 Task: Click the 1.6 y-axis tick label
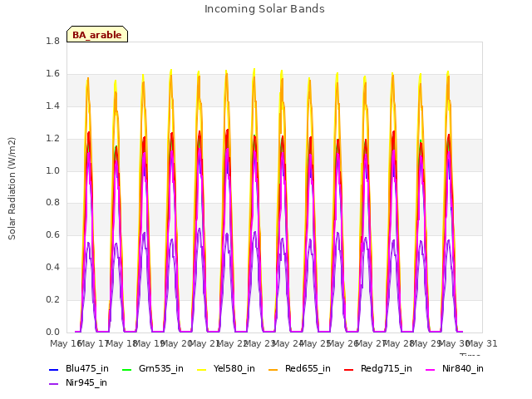coord(52,74)
